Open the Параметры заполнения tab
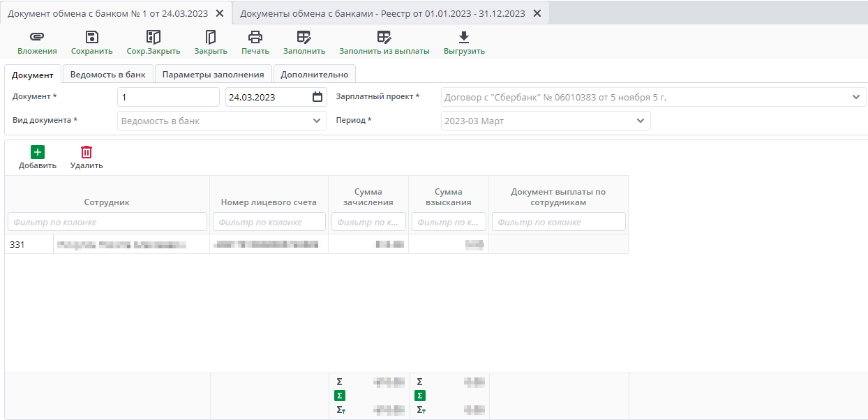Screen dimensions: 868x420 pyautogui.click(x=213, y=75)
